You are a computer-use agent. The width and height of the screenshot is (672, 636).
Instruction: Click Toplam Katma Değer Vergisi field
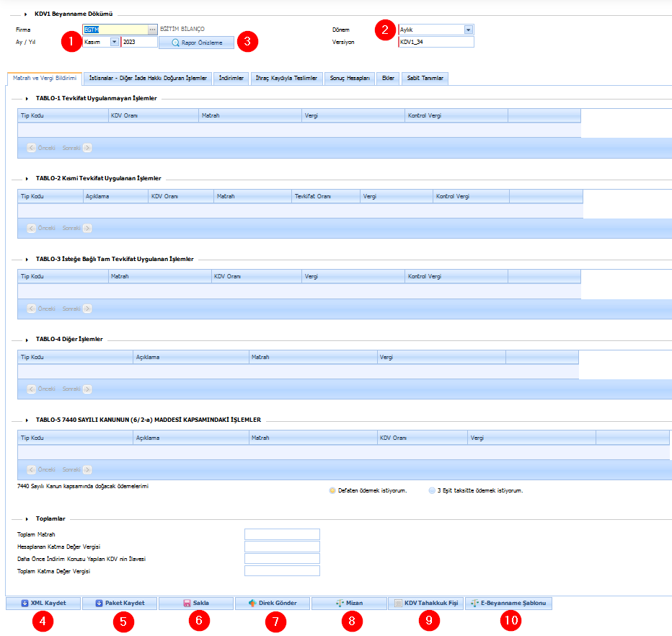tap(282, 571)
